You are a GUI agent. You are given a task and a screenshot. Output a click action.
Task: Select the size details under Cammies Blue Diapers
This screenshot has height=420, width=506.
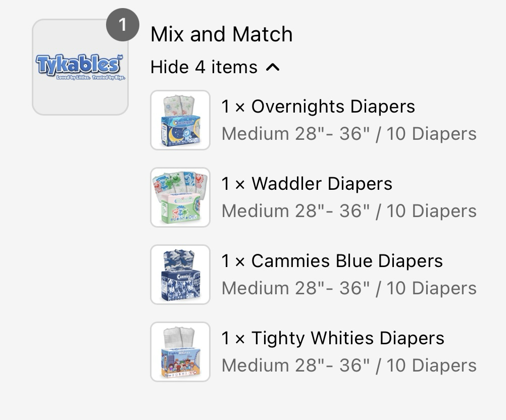point(349,288)
